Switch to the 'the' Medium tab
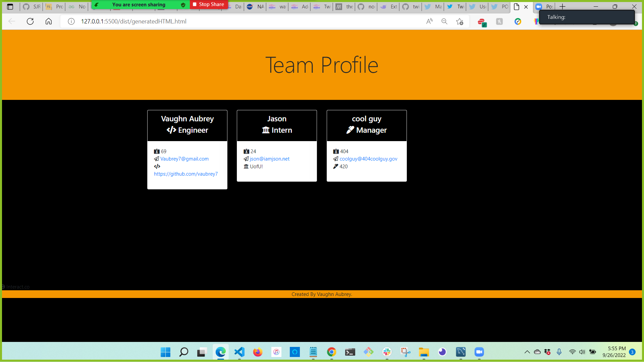 point(344,7)
